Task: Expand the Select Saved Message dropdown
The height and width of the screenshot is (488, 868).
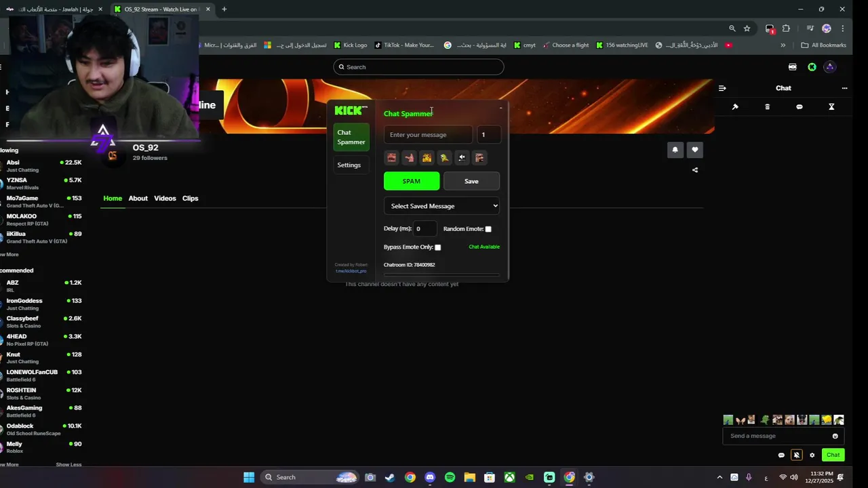Action: coord(442,206)
